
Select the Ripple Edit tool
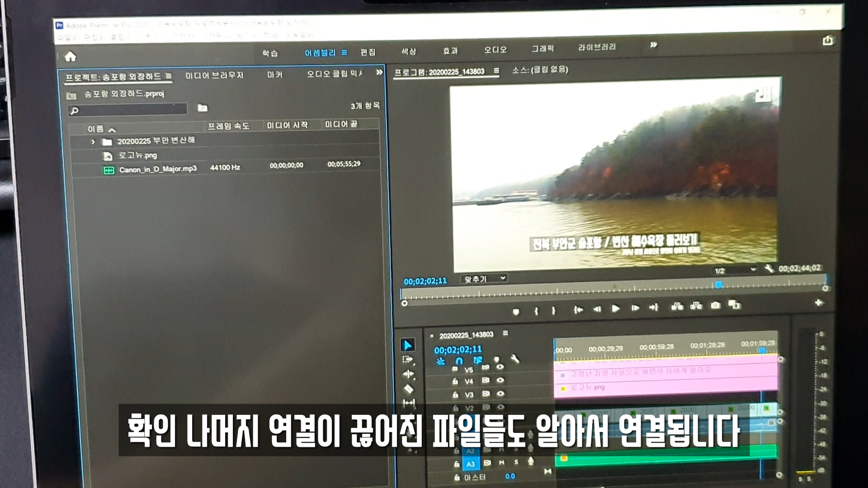point(408,374)
